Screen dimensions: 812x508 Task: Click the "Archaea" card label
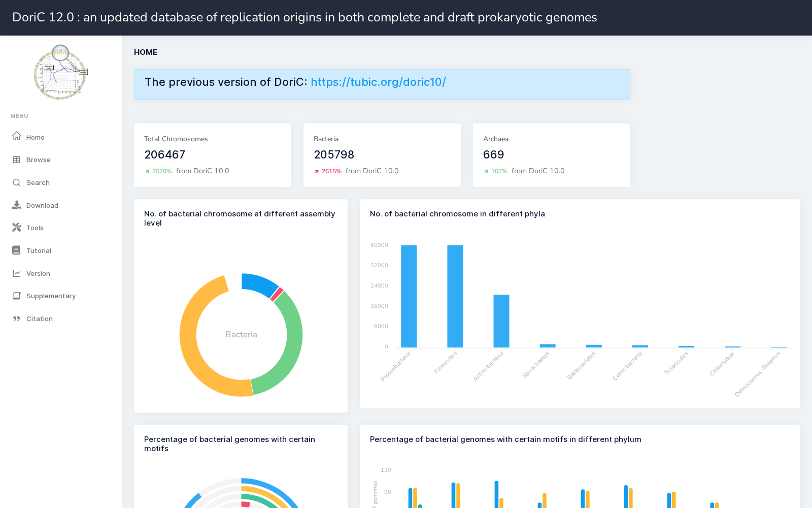(x=496, y=139)
